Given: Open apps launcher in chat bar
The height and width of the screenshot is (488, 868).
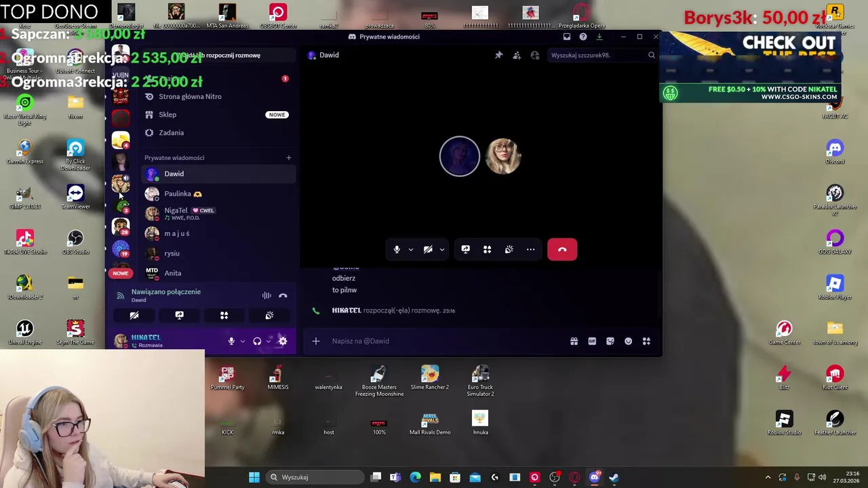Looking at the screenshot, I should [646, 342].
